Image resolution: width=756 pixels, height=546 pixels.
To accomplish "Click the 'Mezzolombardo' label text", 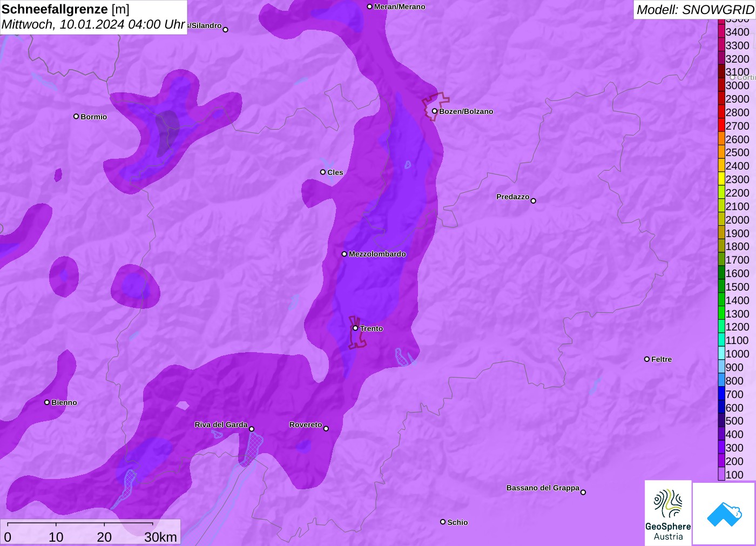I will [x=377, y=254].
